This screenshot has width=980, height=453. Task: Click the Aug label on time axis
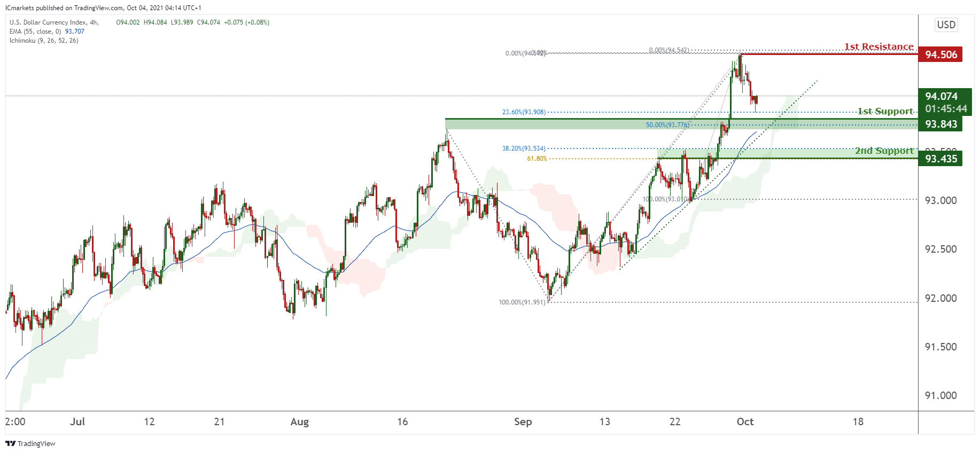pyautogui.click(x=300, y=422)
